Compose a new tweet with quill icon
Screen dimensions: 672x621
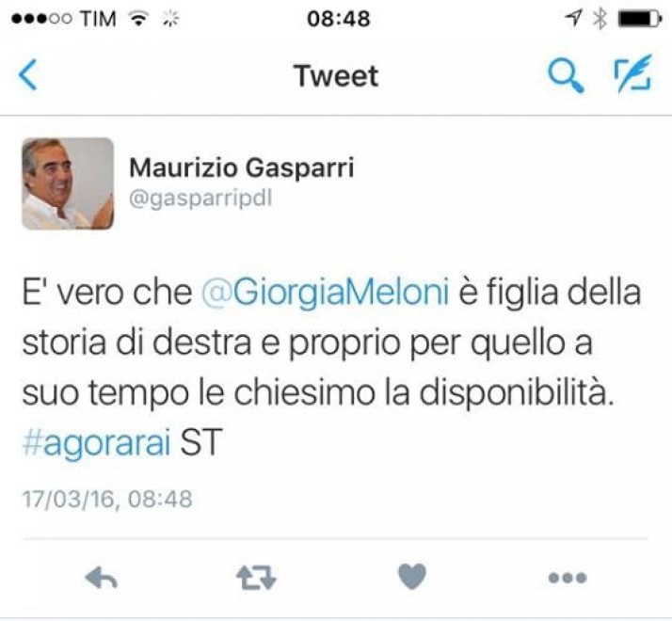coord(633,73)
